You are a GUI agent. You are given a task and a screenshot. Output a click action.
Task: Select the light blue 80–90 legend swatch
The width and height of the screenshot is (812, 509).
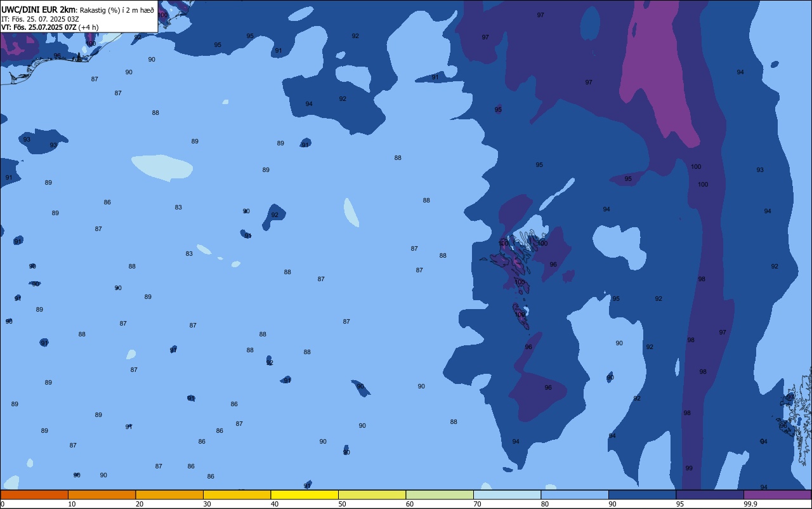coord(575,494)
